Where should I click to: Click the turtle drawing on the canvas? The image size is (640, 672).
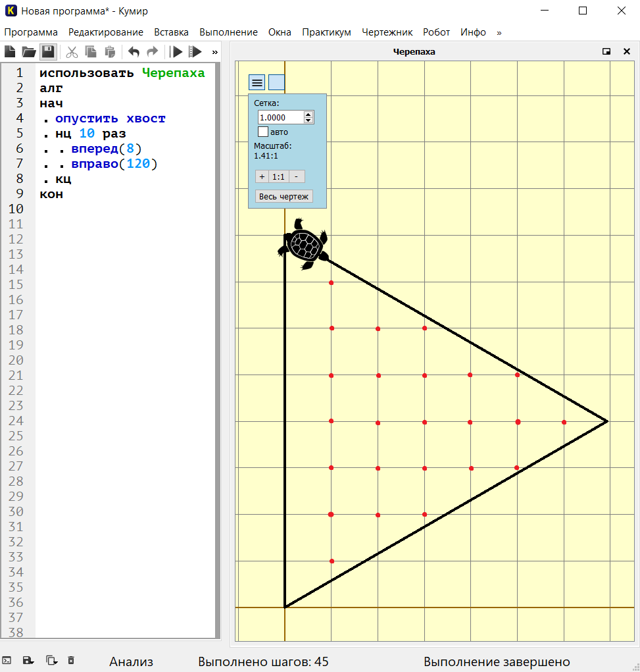pyautogui.click(x=304, y=244)
